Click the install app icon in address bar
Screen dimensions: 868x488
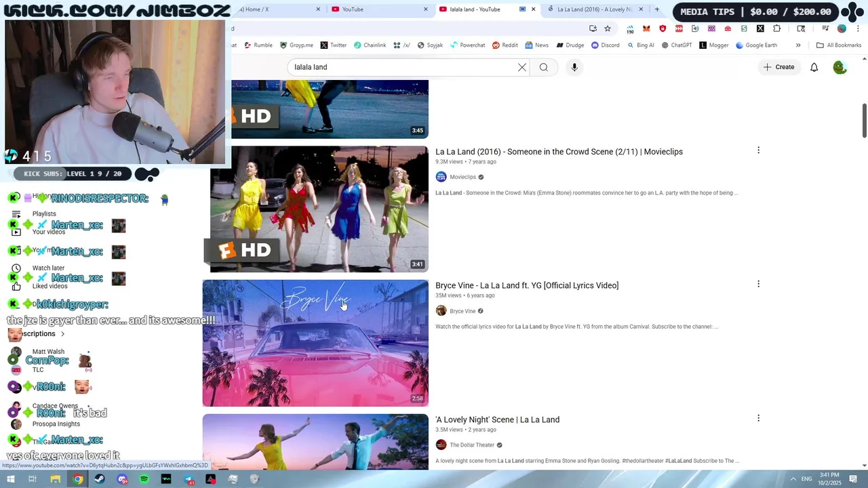tap(593, 28)
